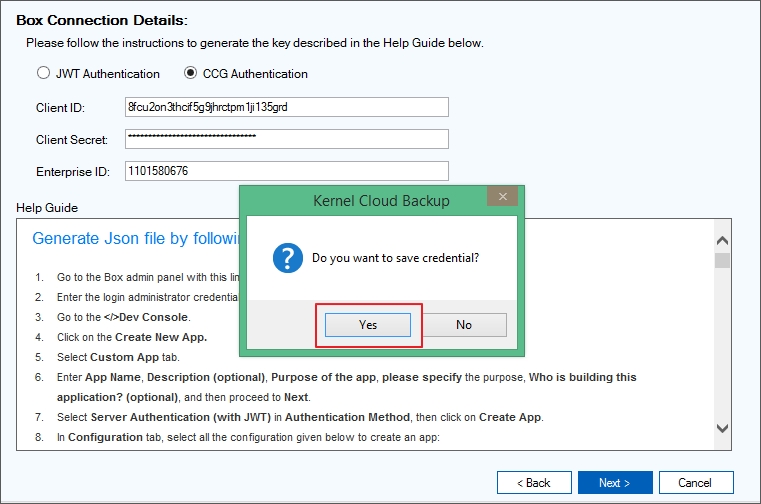Screen dimensions: 761x504
Task: Click step 6 'Enter App Name, Description' text
Action: [x=161, y=377]
